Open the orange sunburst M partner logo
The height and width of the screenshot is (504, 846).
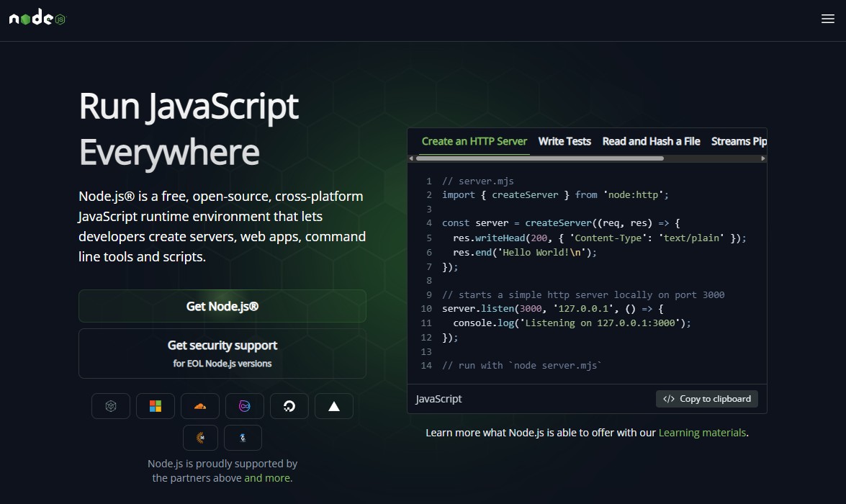(x=200, y=438)
